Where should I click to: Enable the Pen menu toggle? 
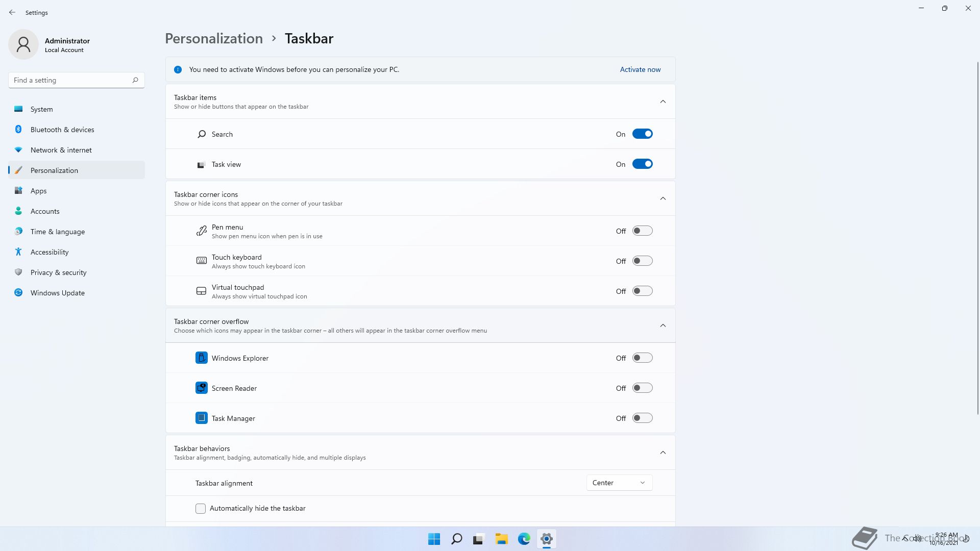[x=643, y=231]
